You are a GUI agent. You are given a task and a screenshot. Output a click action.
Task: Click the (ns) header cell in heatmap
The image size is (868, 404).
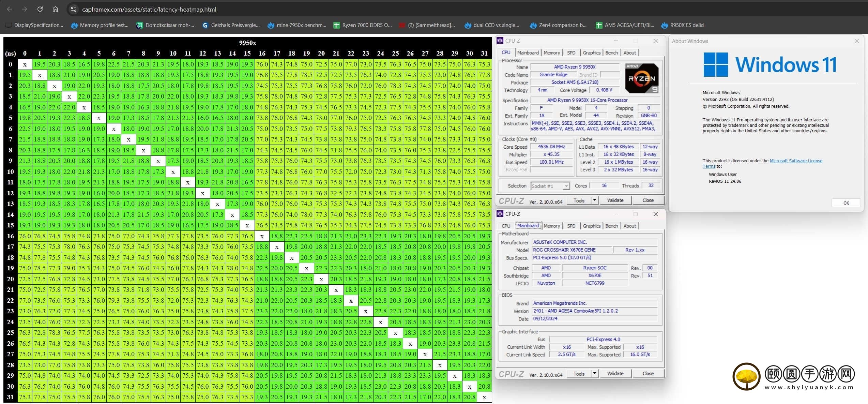tap(11, 53)
